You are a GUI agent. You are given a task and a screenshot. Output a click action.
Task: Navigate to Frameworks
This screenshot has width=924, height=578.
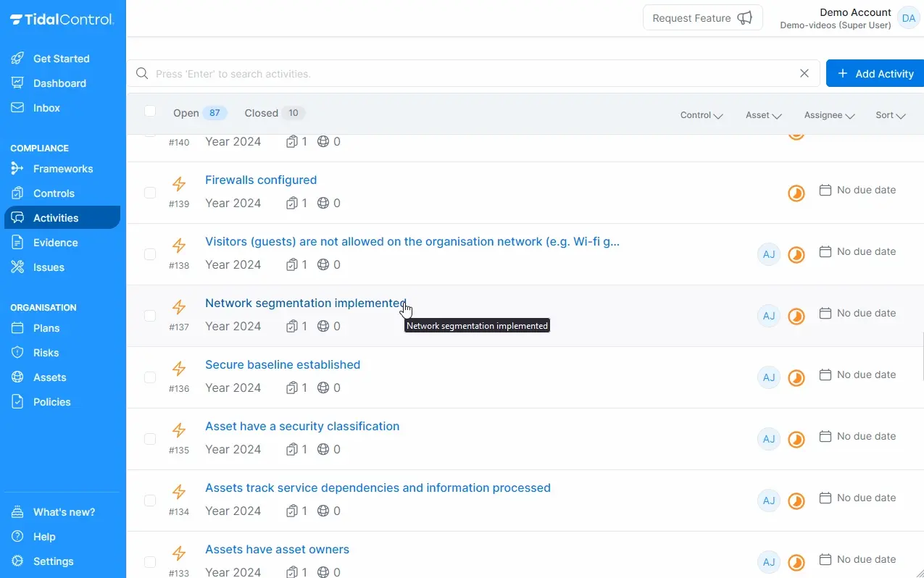click(62, 169)
